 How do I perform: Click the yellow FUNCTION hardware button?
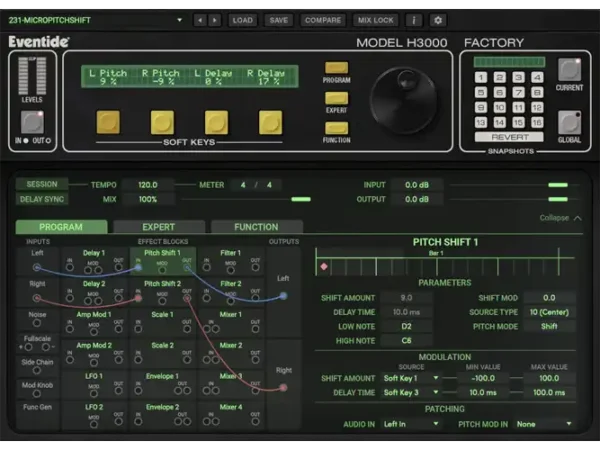(x=336, y=128)
